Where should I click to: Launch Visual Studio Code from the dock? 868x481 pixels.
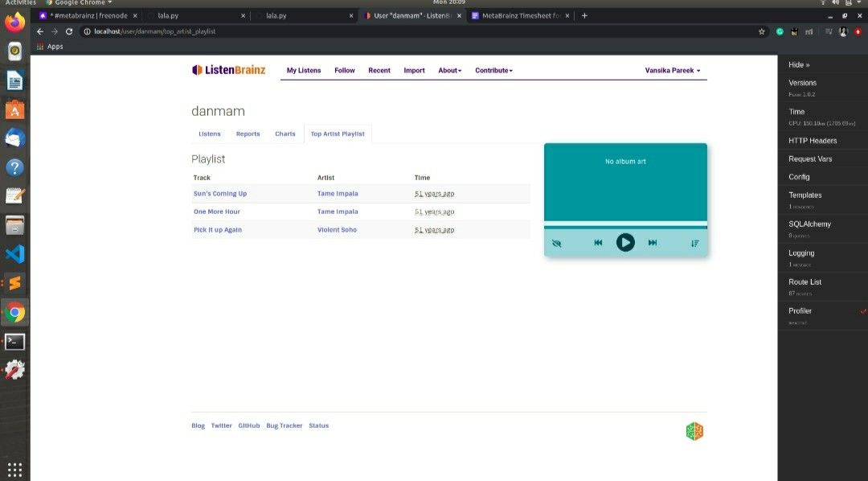coord(15,254)
